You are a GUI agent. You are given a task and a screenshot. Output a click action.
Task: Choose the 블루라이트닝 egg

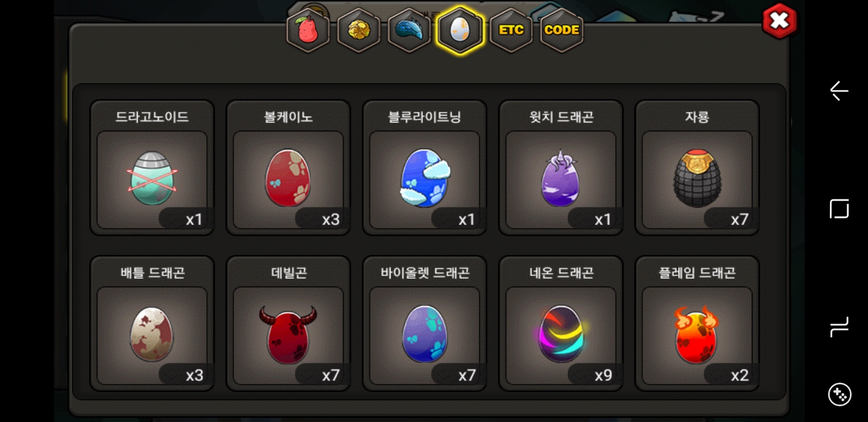click(425, 168)
